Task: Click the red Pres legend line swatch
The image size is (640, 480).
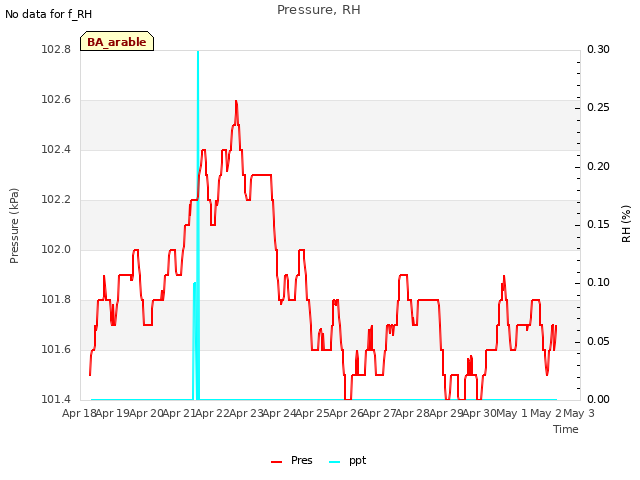Action: (276, 462)
